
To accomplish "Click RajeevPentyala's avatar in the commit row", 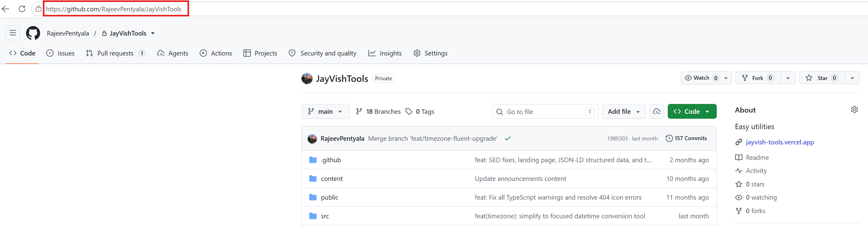I will tap(312, 139).
